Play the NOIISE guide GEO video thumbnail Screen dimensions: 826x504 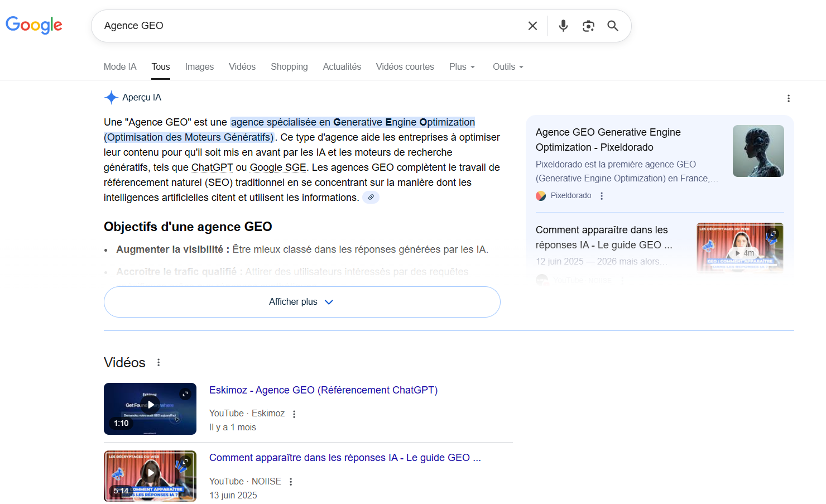point(150,476)
